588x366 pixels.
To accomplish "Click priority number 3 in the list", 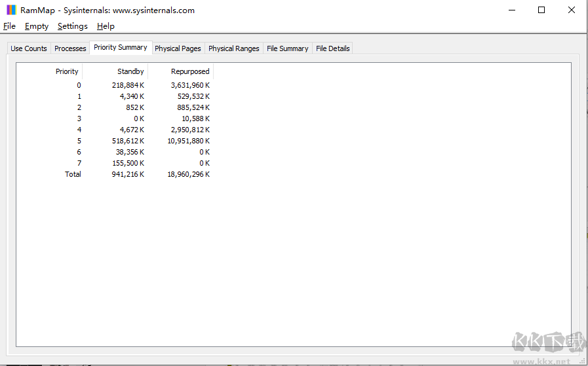I will [79, 119].
